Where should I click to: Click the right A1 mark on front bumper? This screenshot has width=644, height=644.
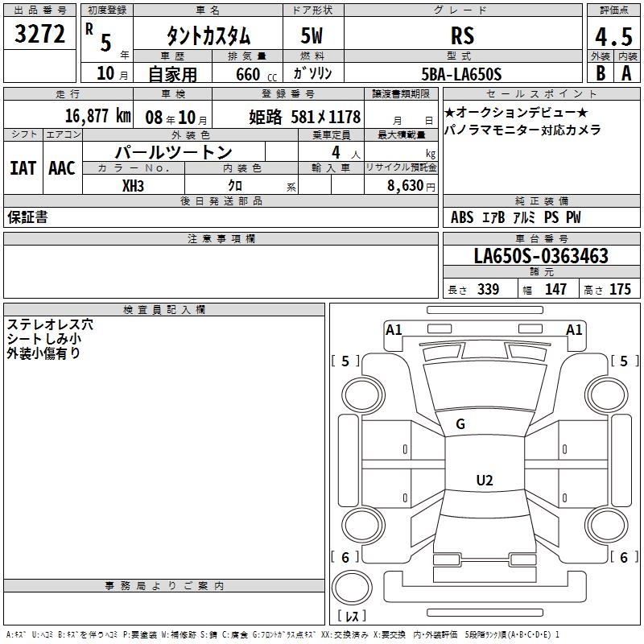pyautogui.click(x=574, y=330)
